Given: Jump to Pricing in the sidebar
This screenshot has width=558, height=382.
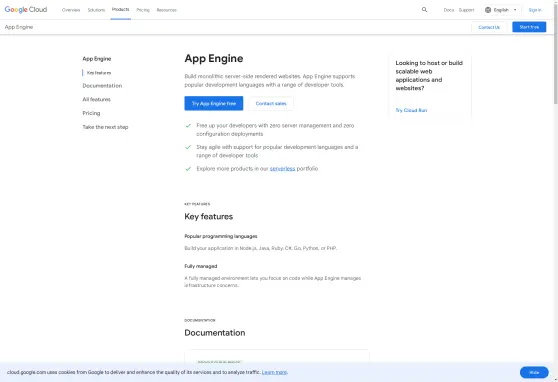Looking at the screenshot, I should tap(91, 113).
